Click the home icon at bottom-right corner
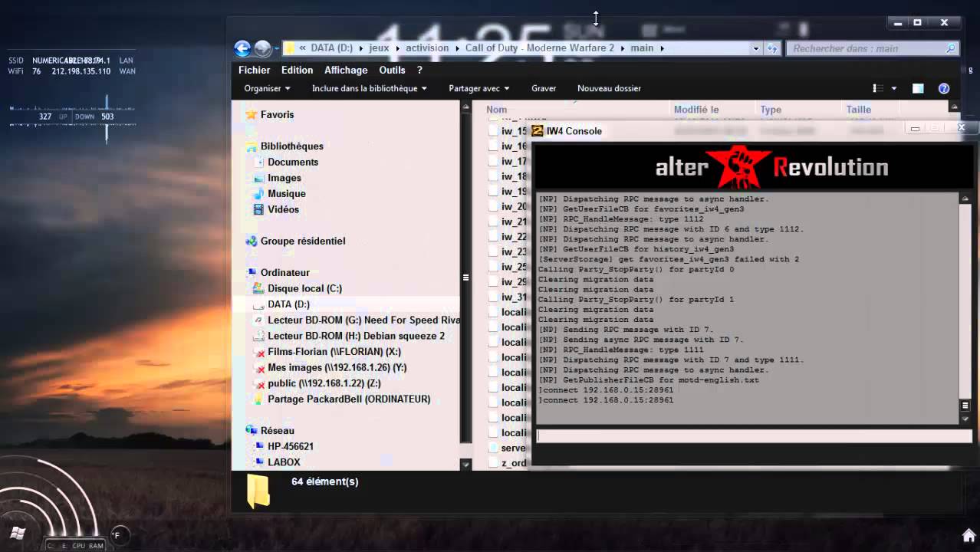 [969, 535]
